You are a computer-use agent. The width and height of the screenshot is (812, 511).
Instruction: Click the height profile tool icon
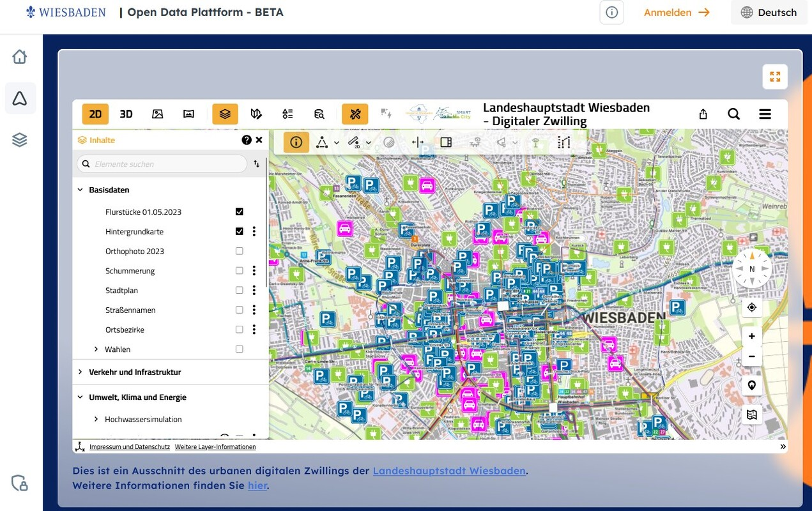click(x=563, y=142)
